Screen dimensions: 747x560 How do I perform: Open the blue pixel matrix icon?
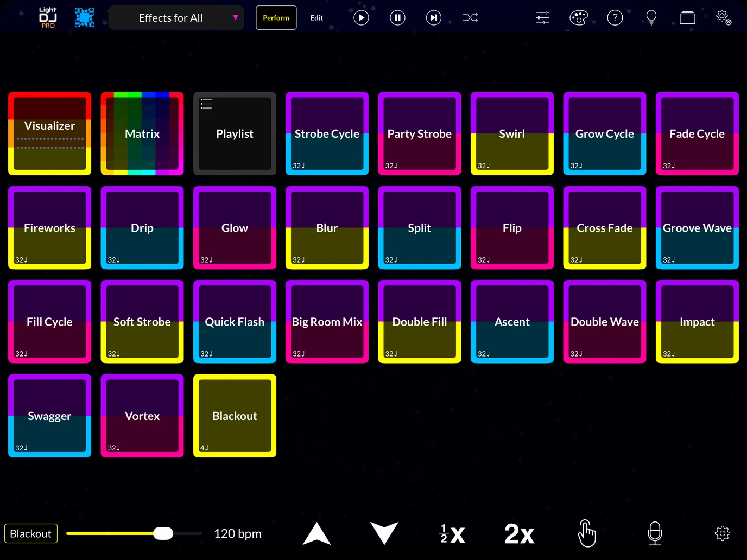click(84, 18)
